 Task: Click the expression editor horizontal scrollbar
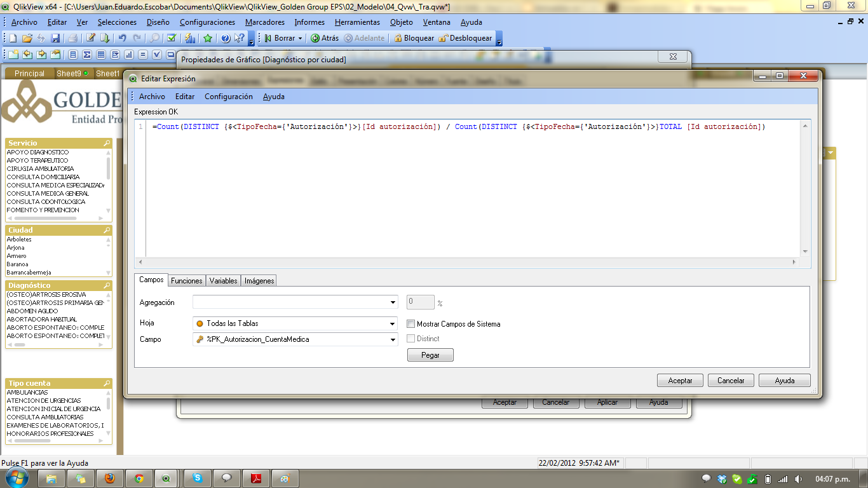click(467, 262)
